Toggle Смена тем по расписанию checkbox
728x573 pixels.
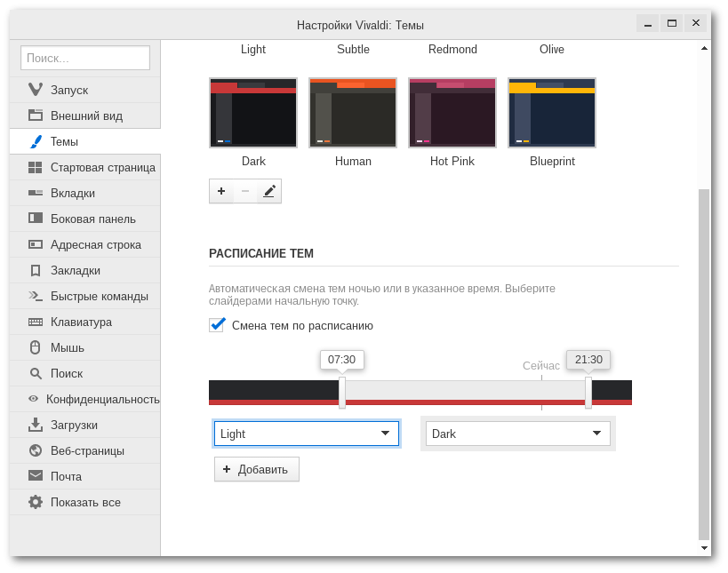click(217, 325)
